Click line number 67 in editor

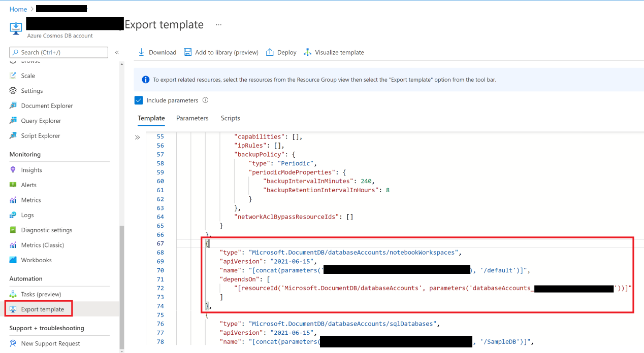(x=160, y=243)
